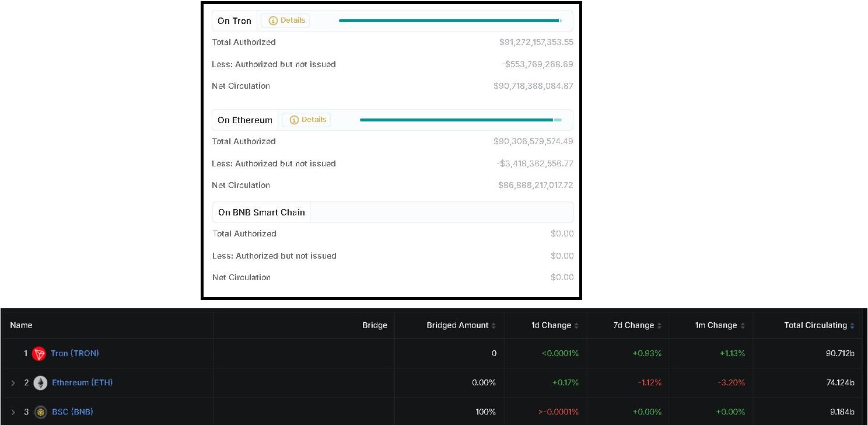
Task: Click the Bridge column header
Action: click(374, 325)
